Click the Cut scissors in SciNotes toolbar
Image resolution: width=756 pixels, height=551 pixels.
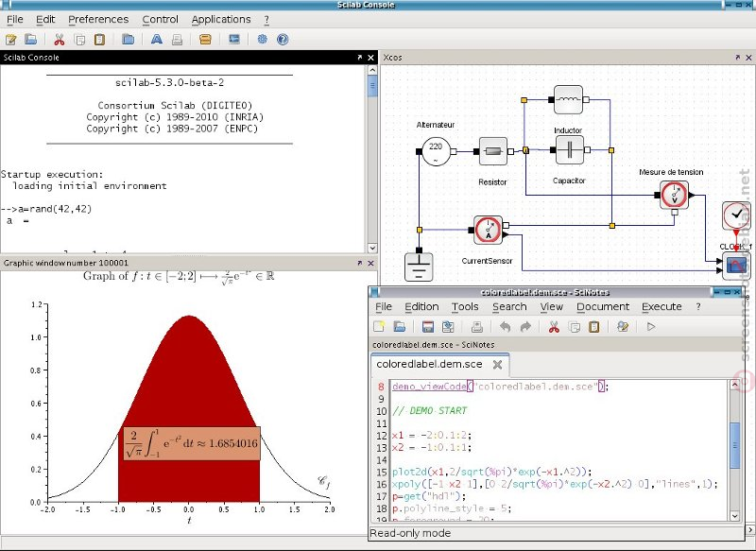pos(554,327)
